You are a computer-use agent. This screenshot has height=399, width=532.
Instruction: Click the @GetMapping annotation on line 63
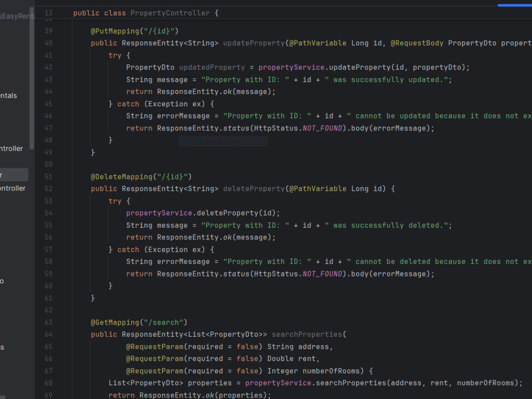(115, 322)
